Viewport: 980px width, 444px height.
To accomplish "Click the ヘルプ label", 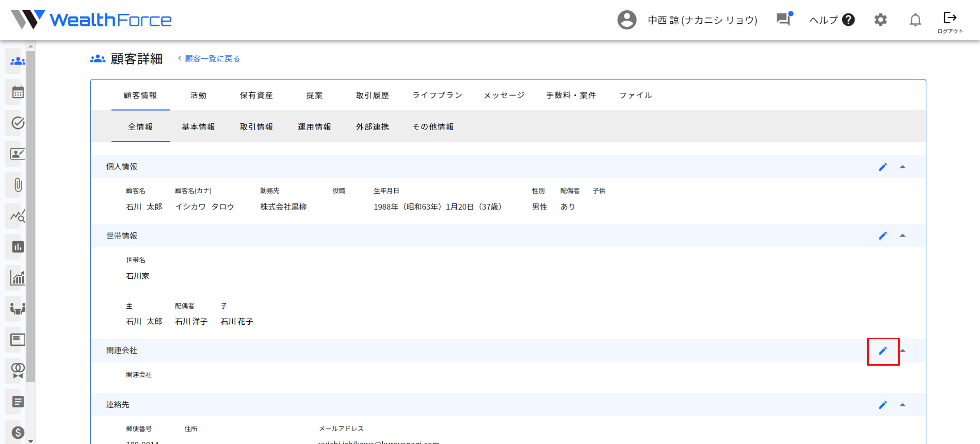I will click(823, 20).
